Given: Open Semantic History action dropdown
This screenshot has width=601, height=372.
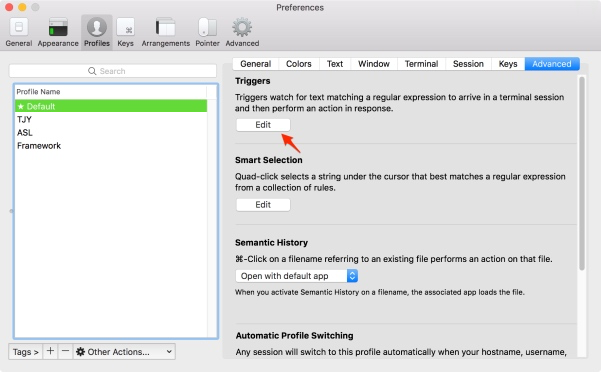Looking at the screenshot, I should pos(297,276).
